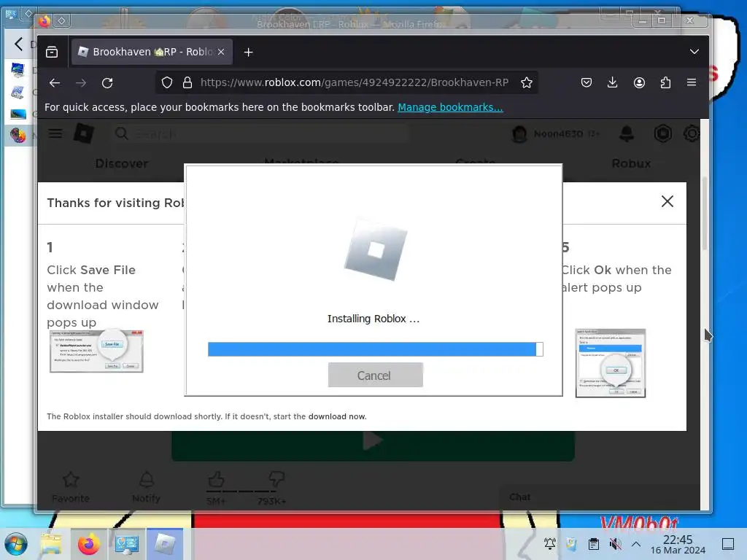Click the Installing Roblox progress bar

coord(375,349)
